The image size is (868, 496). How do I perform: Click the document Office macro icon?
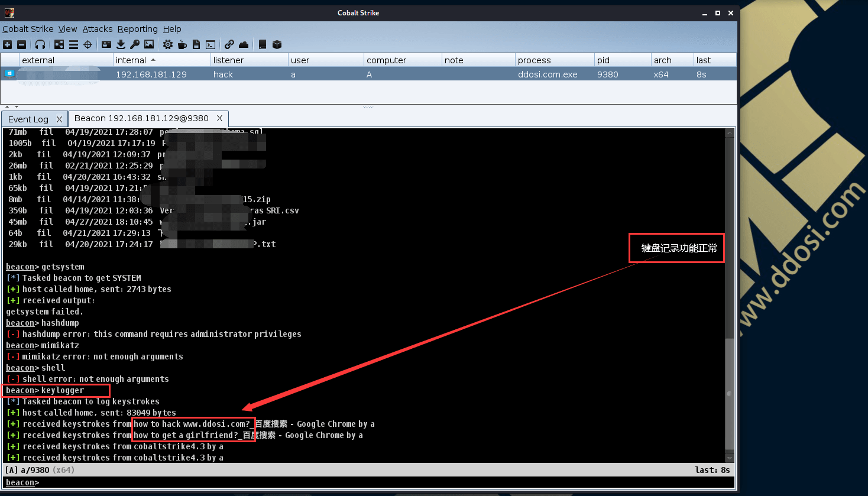click(196, 44)
